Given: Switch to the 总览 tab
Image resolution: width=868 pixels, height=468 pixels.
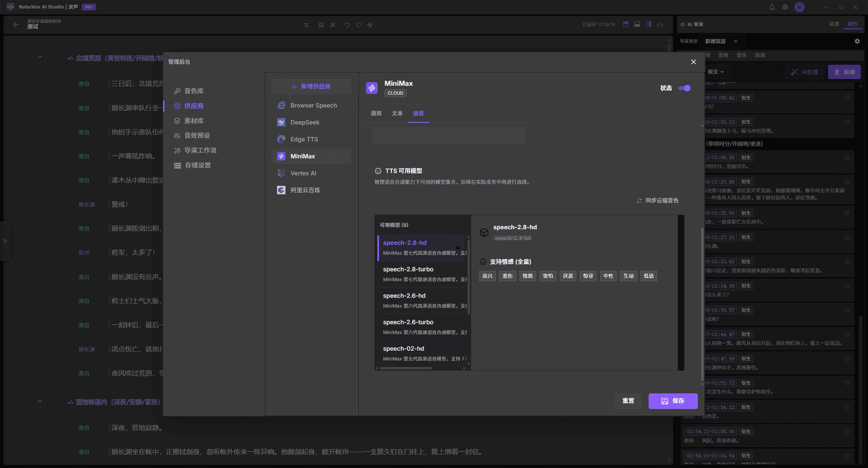Looking at the screenshot, I should coord(834,24).
